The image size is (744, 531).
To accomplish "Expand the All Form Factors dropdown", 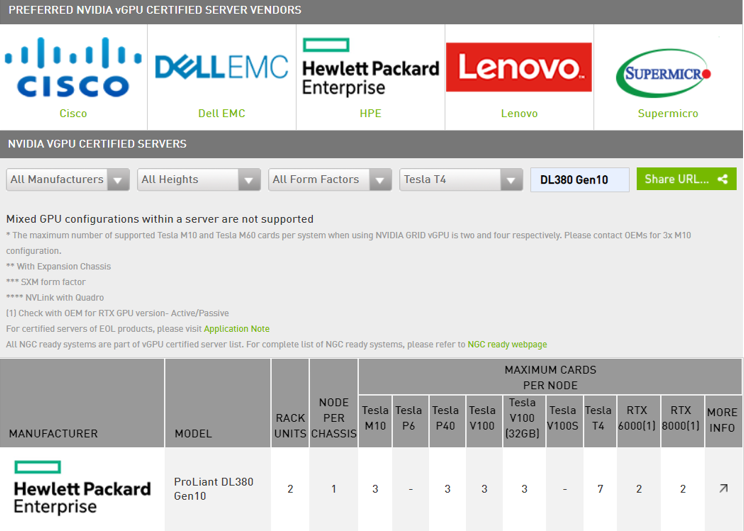I will 330,179.
